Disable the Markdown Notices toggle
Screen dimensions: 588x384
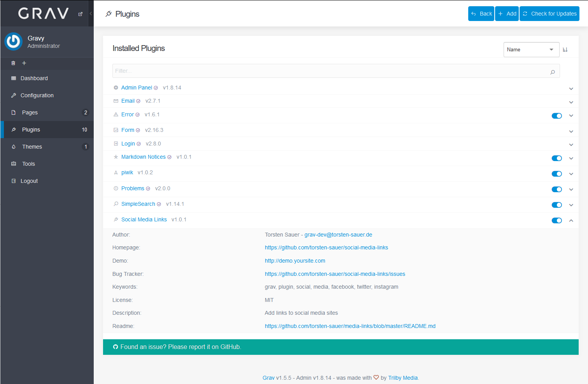(x=557, y=158)
